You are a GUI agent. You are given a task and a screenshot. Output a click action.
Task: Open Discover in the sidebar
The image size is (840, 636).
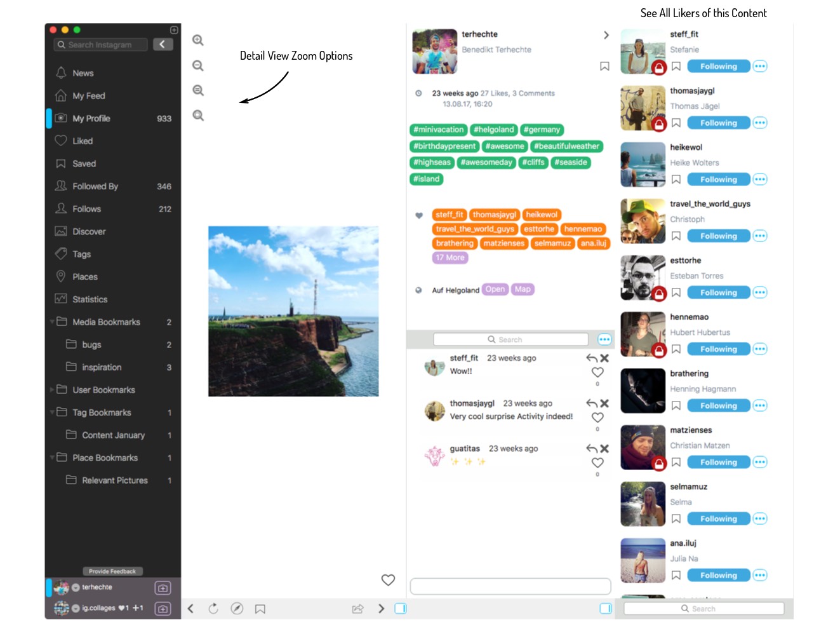click(113, 232)
